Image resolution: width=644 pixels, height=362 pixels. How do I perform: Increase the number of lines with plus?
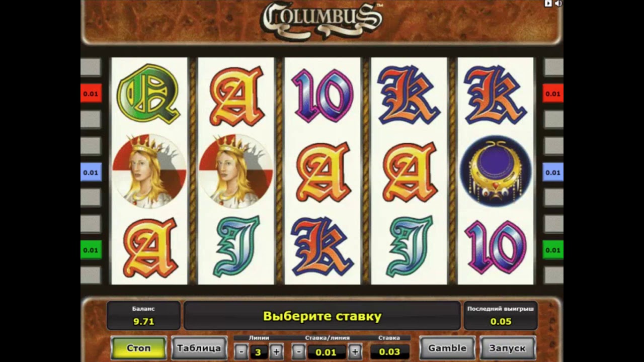coord(276,352)
